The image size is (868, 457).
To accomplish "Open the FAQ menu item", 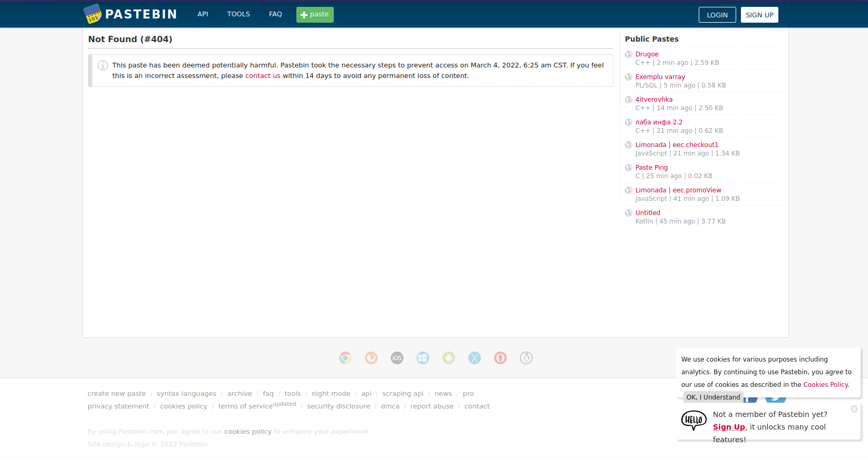I will coord(275,14).
